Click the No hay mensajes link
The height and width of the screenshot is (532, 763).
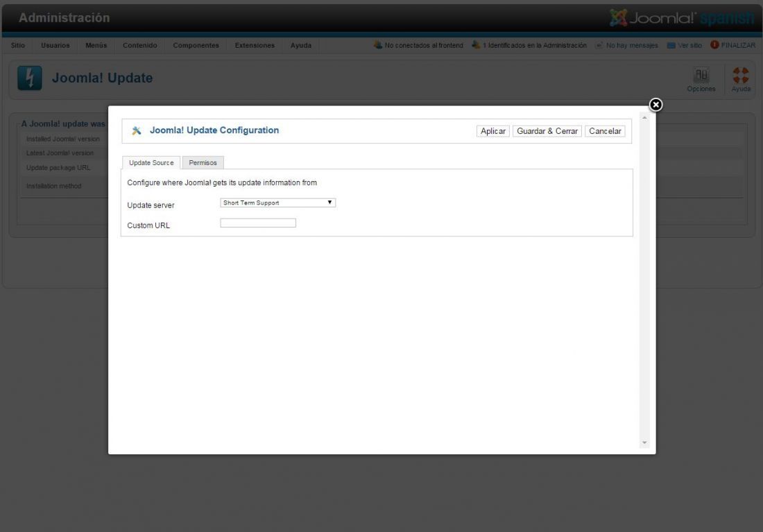(x=632, y=45)
